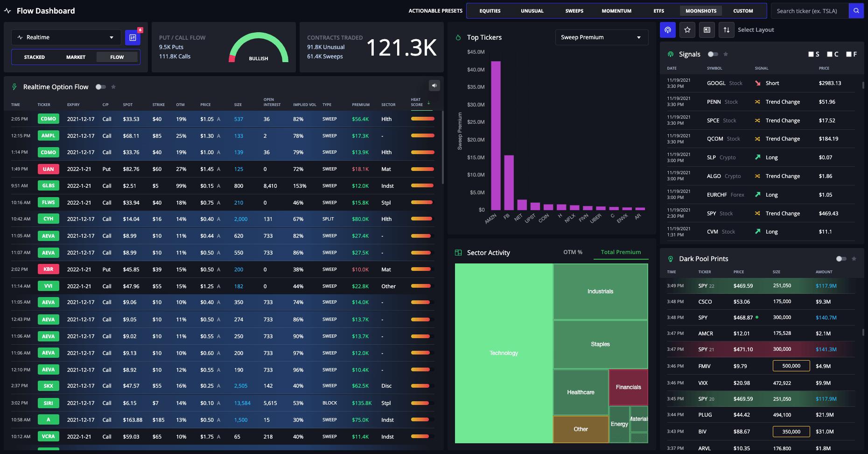This screenshot has width=868, height=454.
Task: Click the up-down arrows reorder button
Action: click(x=727, y=30)
